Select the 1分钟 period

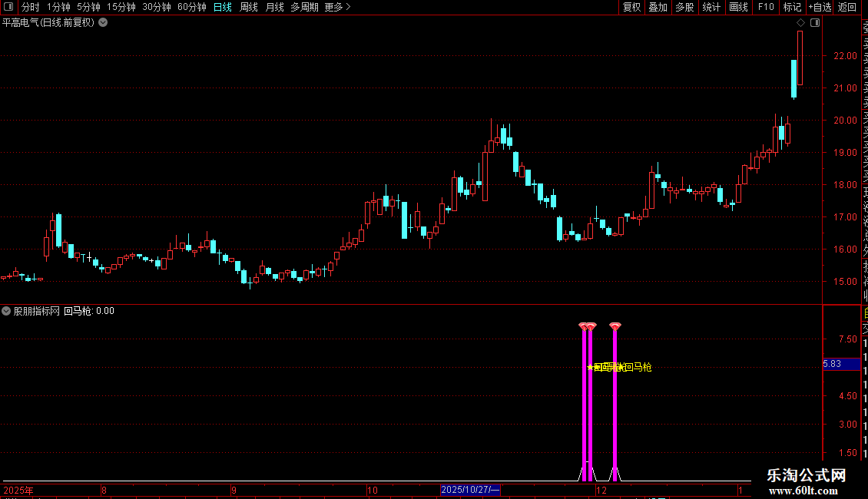click(x=58, y=7)
